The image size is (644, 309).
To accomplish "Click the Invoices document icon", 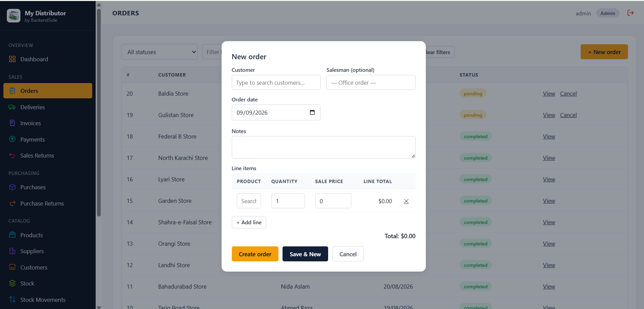I will pyautogui.click(x=12, y=123).
